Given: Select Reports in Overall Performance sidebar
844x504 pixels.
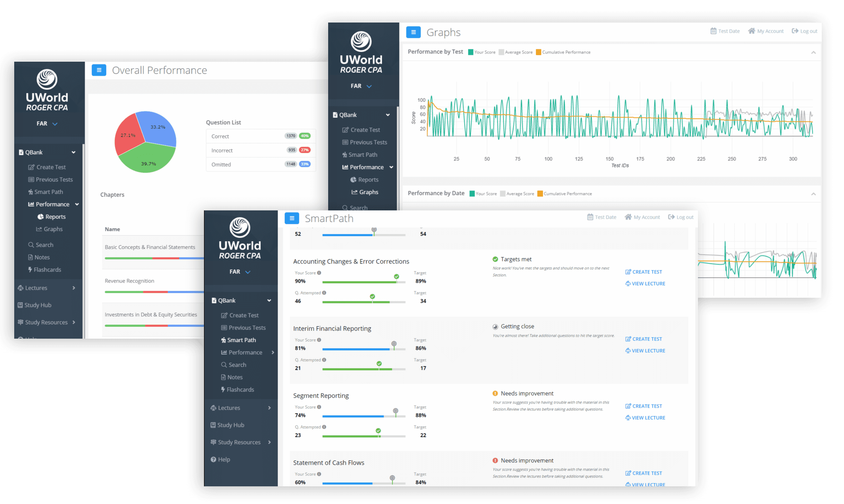Looking at the screenshot, I should tap(51, 217).
